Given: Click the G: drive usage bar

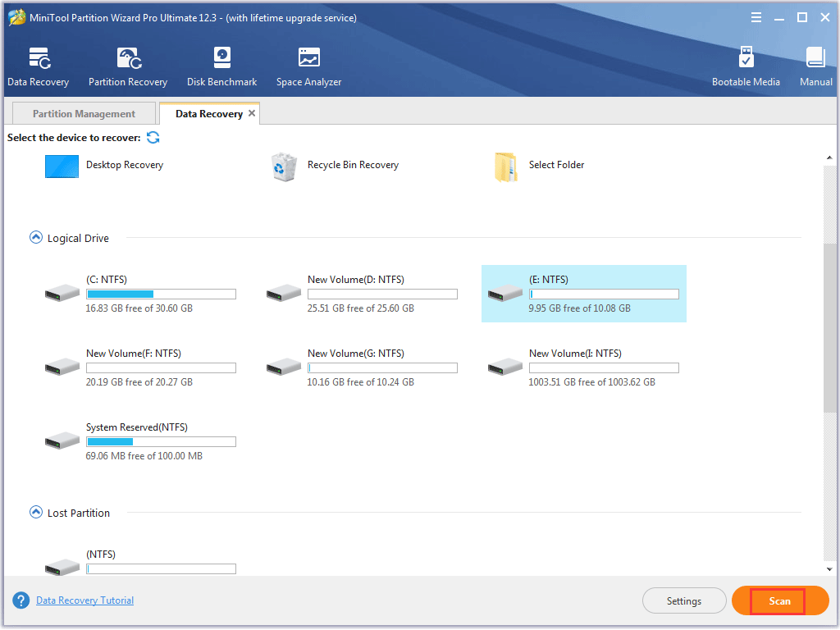Looking at the screenshot, I should [382, 368].
